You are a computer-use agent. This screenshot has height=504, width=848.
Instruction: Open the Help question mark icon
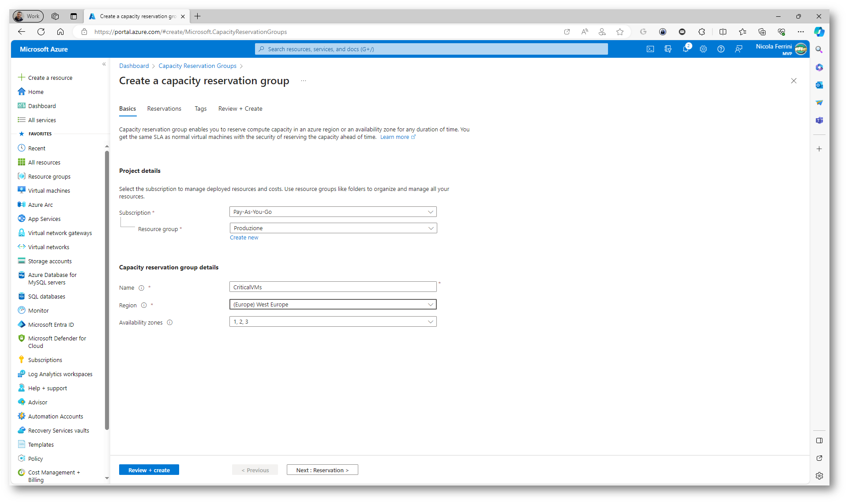721,49
